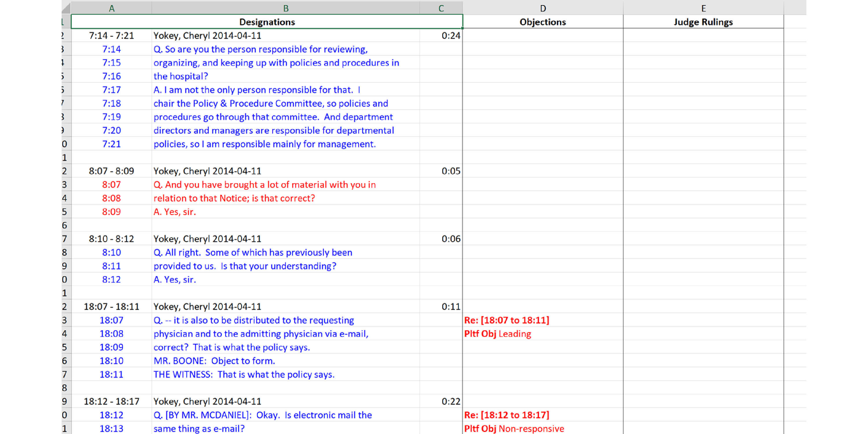Click 'Re: [18:07 to 18:11]' objection cell
The width and height of the screenshot is (868, 434).
pyautogui.click(x=506, y=320)
